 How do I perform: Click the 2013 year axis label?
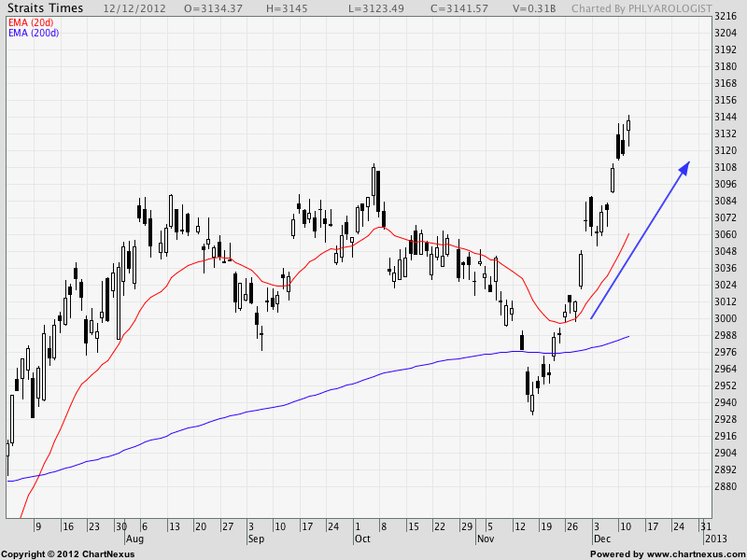(x=715, y=539)
